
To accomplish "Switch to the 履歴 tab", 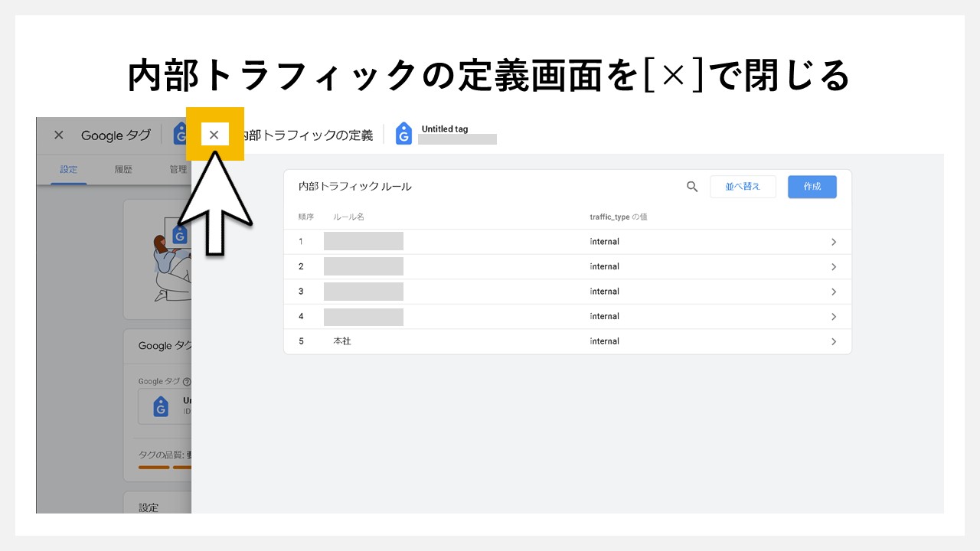I will point(122,169).
